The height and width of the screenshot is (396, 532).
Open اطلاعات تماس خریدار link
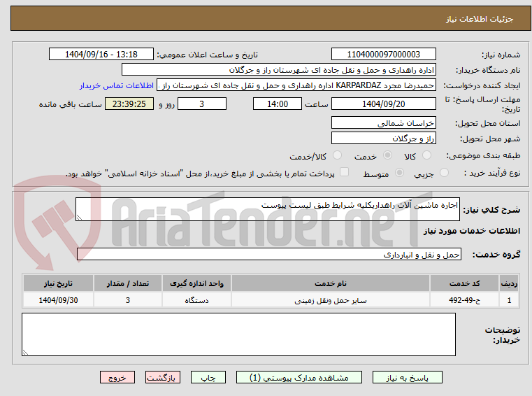116,85
